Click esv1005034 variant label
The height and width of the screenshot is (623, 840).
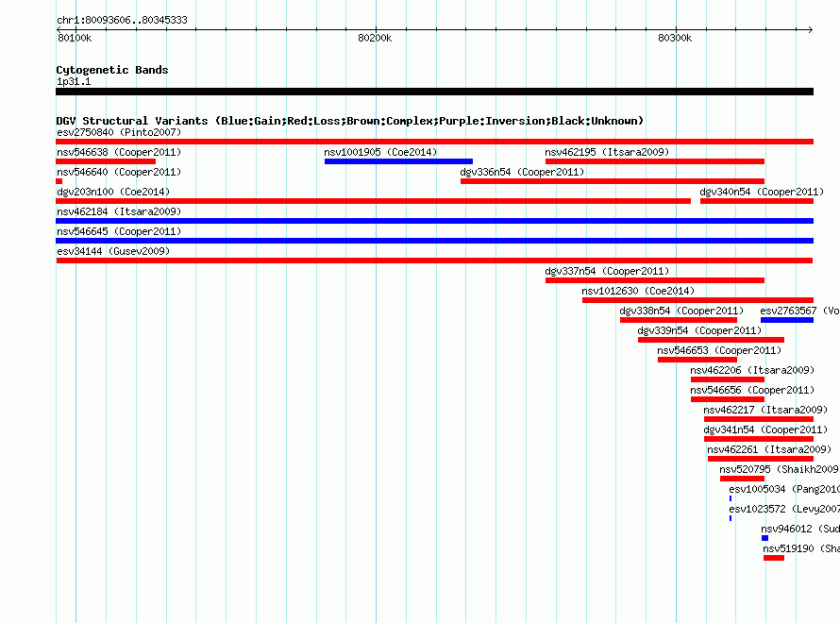pos(784,489)
